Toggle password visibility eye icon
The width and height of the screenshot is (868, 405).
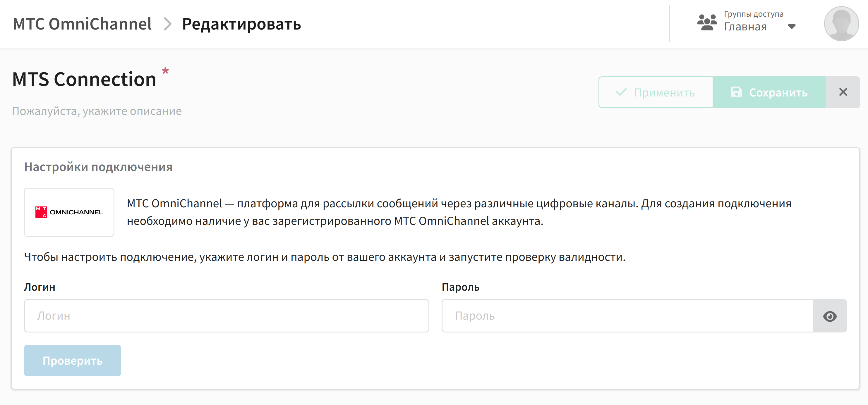click(x=830, y=316)
